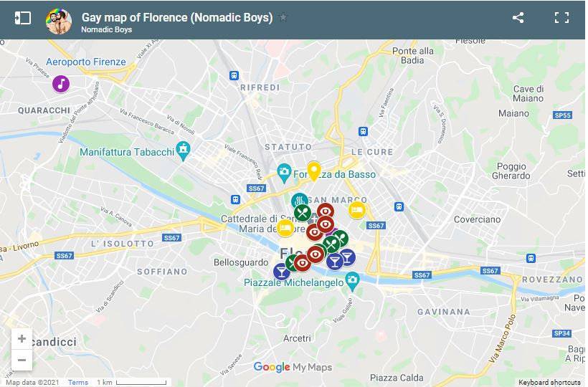Image resolution: width=588 pixels, height=387 pixels.
Task: Select red eye marker next to leftmost cocktail
Action: 303,263
